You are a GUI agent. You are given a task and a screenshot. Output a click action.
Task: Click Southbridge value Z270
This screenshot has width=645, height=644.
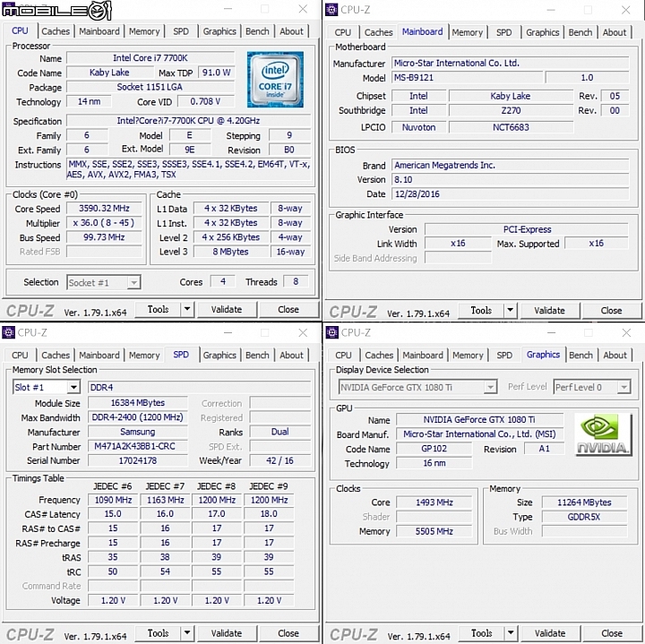point(511,110)
